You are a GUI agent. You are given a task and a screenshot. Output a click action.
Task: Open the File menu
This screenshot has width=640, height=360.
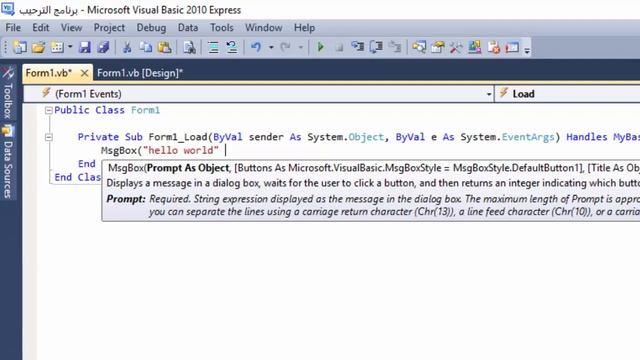coord(13,28)
